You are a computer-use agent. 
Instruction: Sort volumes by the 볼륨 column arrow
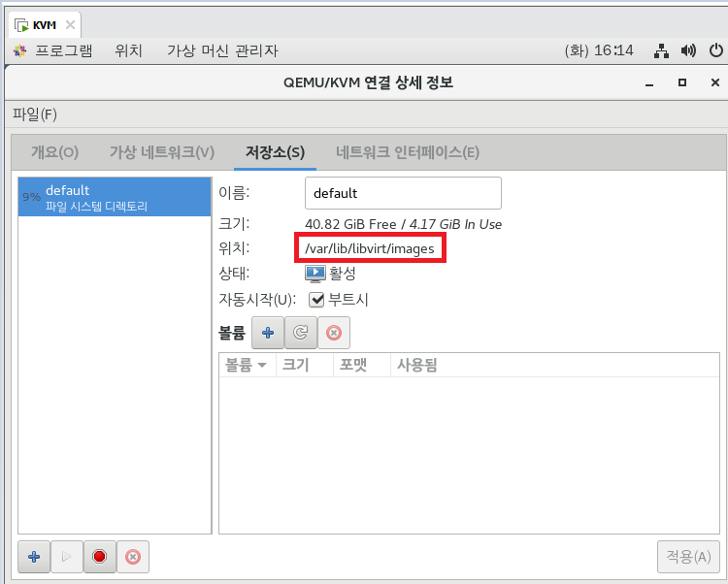(x=262, y=365)
